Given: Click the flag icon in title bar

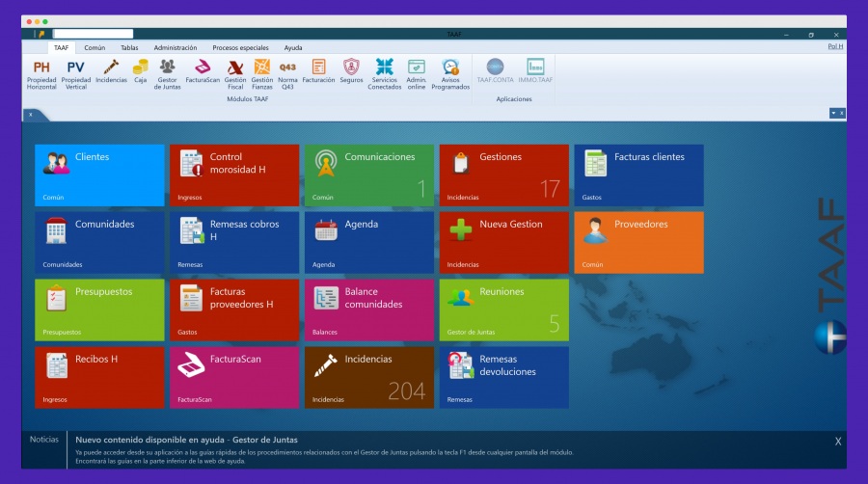Looking at the screenshot, I should pos(41,35).
